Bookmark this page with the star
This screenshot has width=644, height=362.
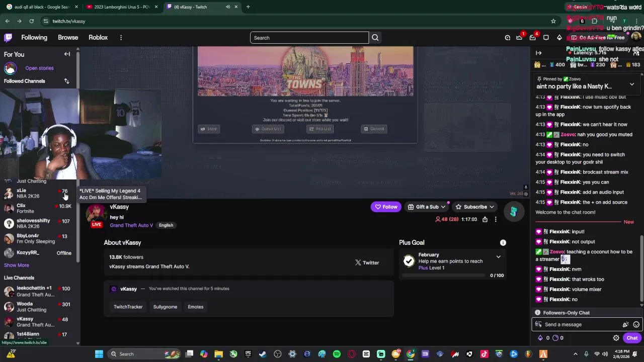pyautogui.click(x=553, y=21)
